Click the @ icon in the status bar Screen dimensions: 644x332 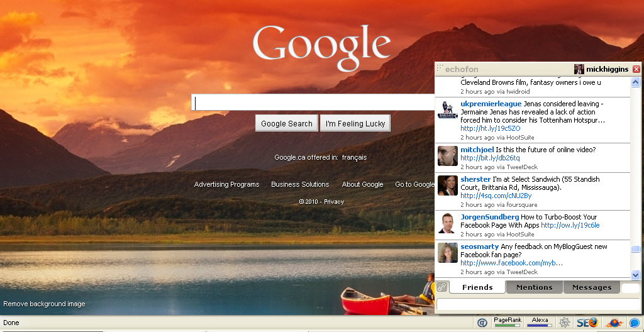click(x=482, y=323)
